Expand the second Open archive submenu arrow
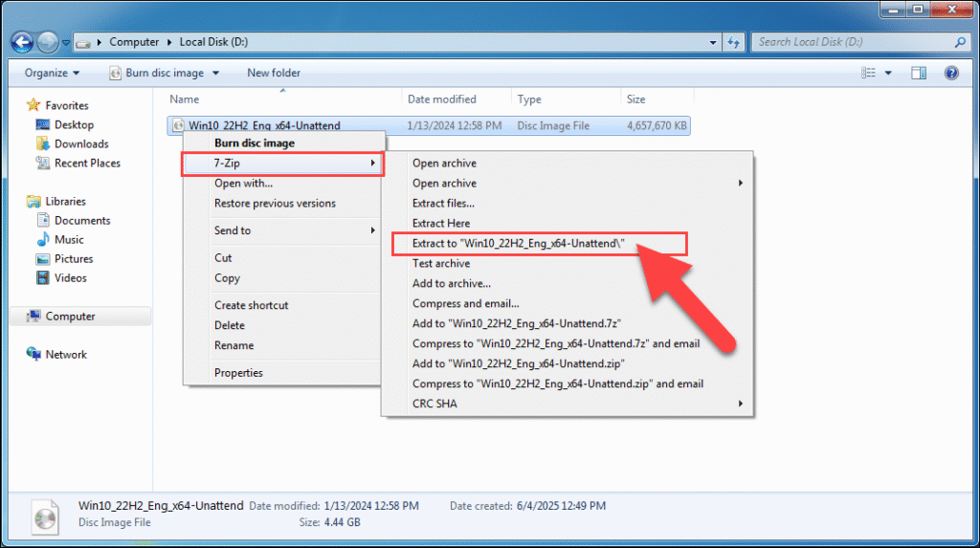The width and height of the screenshot is (980, 548). pos(741,183)
